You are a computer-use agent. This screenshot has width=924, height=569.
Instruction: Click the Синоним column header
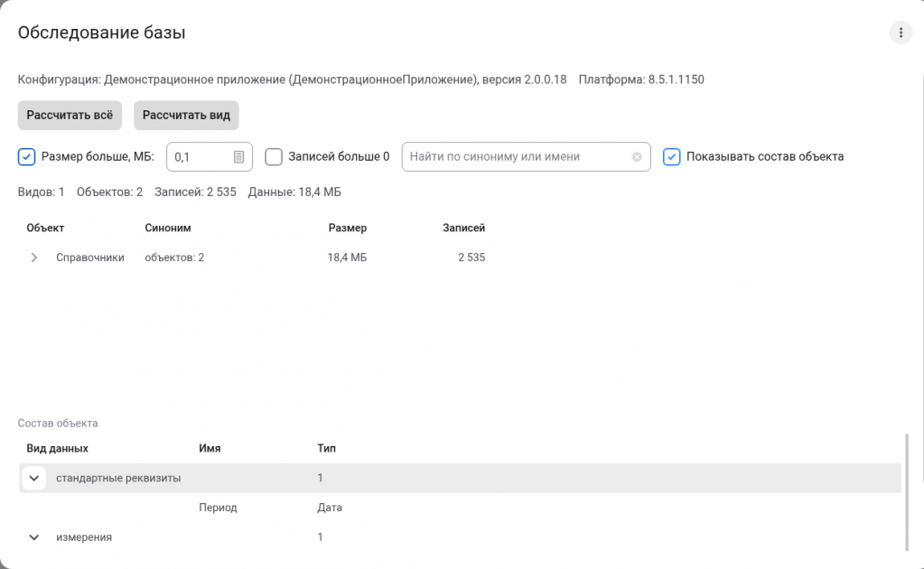click(168, 228)
